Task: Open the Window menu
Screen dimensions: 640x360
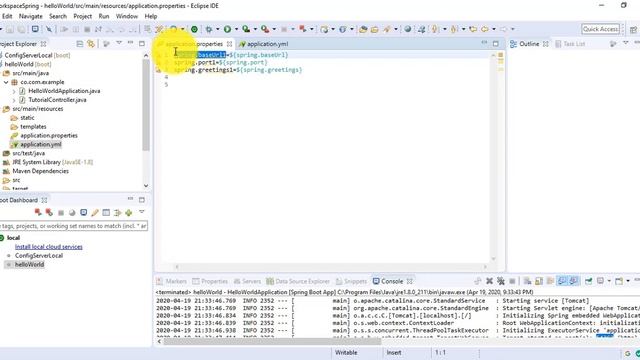Action: pyautogui.click(x=127, y=16)
